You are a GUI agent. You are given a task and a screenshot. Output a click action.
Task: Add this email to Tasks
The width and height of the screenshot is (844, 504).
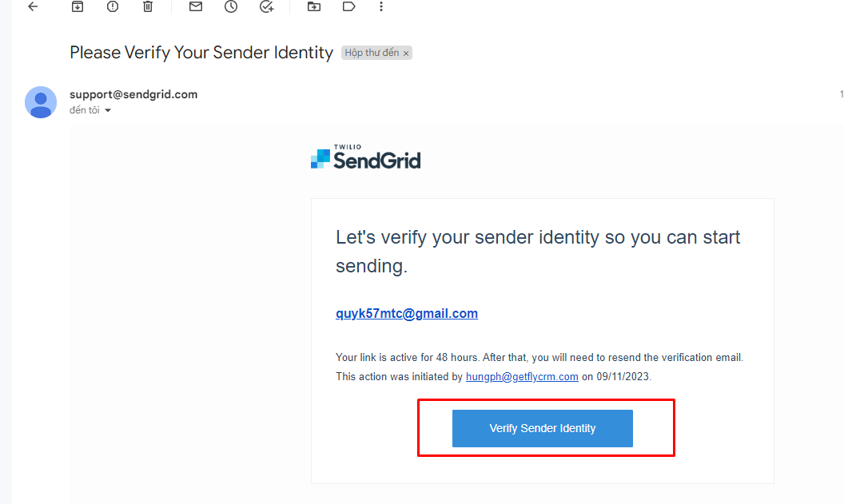(x=267, y=6)
